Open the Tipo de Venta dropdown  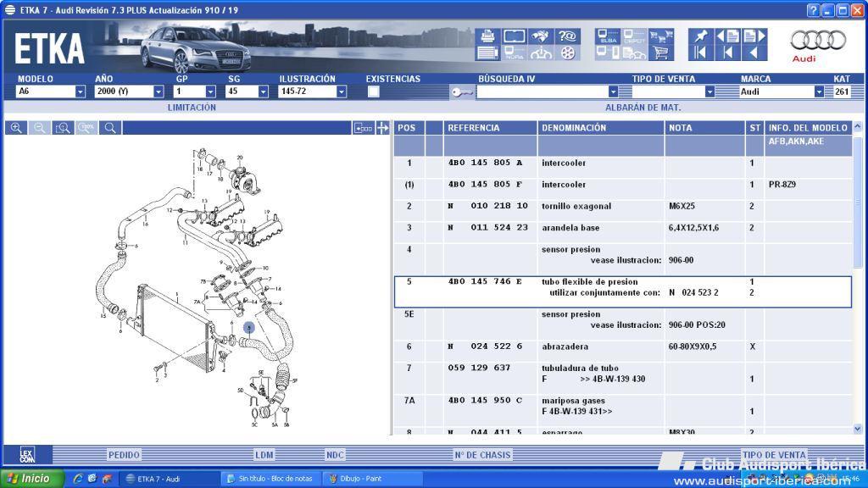709,91
